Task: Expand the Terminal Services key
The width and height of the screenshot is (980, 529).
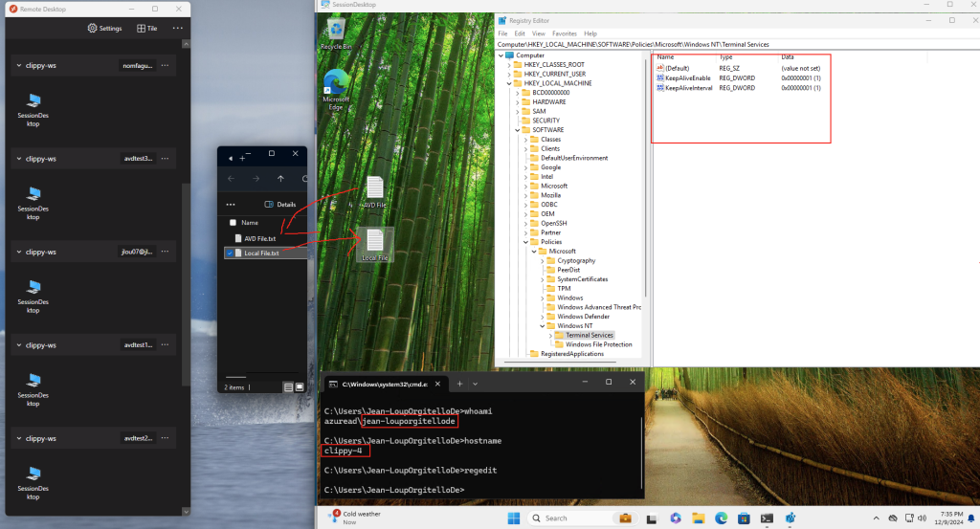Action: 550,336
